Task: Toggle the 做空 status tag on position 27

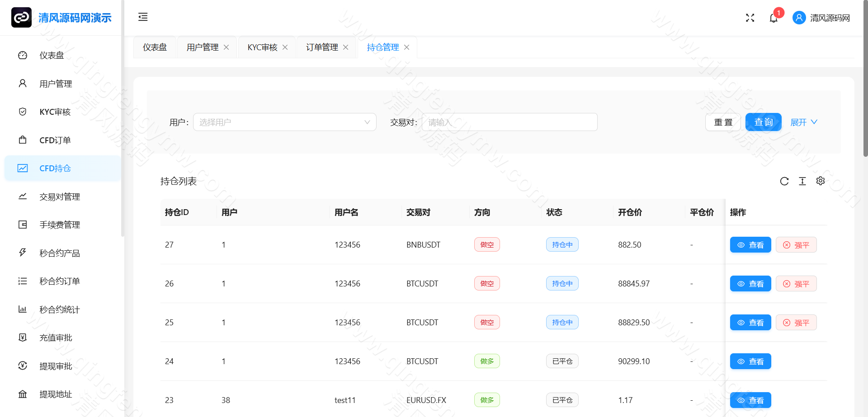Action: click(x=487, y=244)
